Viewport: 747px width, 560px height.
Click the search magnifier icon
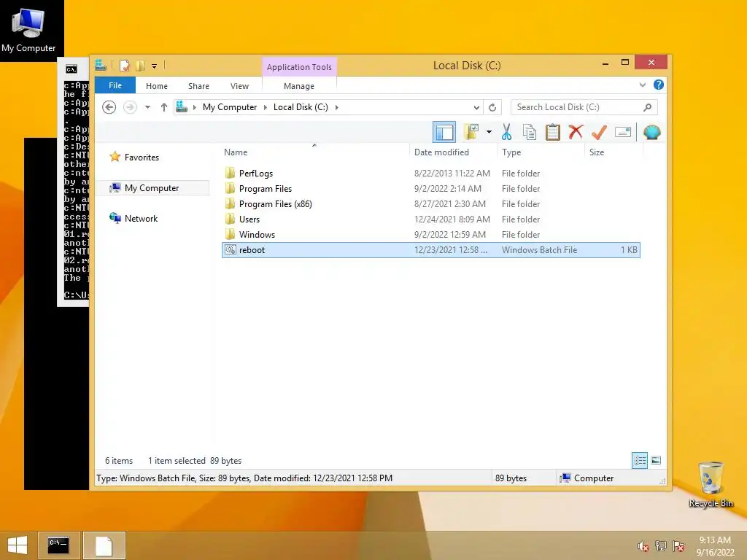click(x=648, y=107)
